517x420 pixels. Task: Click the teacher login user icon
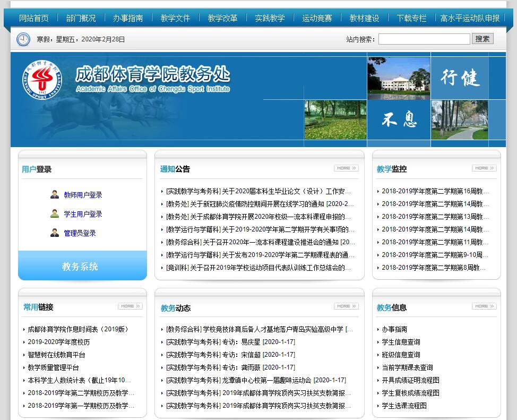[55, 194]
